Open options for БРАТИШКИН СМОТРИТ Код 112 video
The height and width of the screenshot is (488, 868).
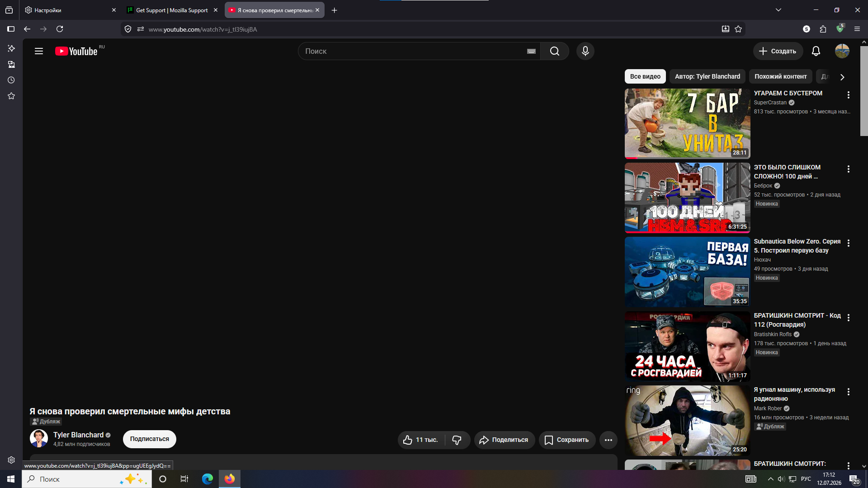click(x=849, y=318)
